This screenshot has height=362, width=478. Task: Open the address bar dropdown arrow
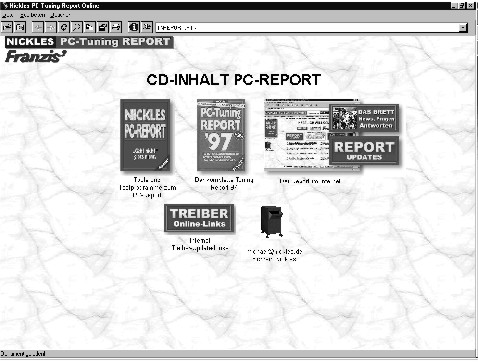point(463,28)
